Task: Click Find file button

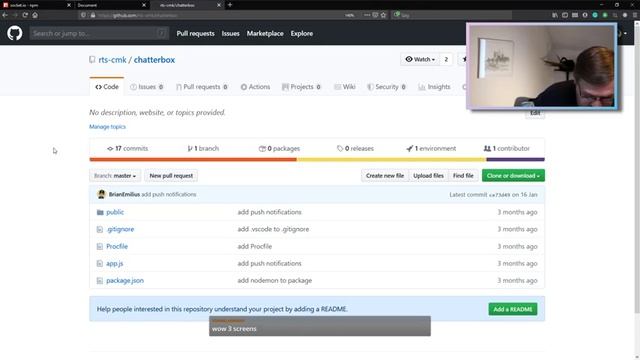Action: coord(463,176)
